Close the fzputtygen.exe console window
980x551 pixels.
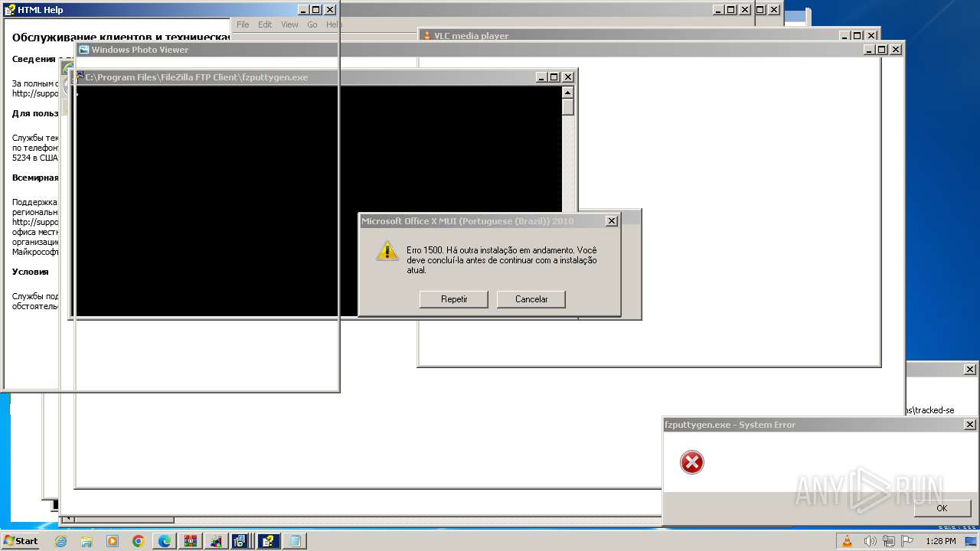[567, 77]
